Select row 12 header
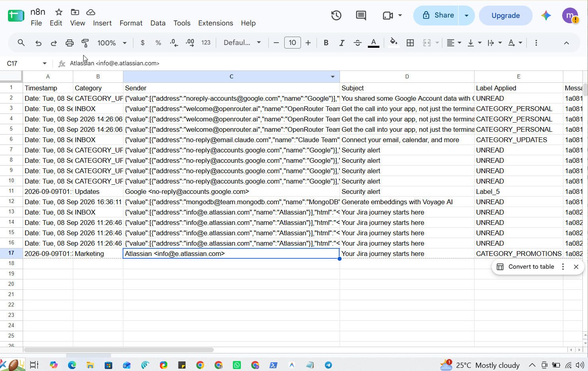This screenshot has height=371, width=588. 11,202
